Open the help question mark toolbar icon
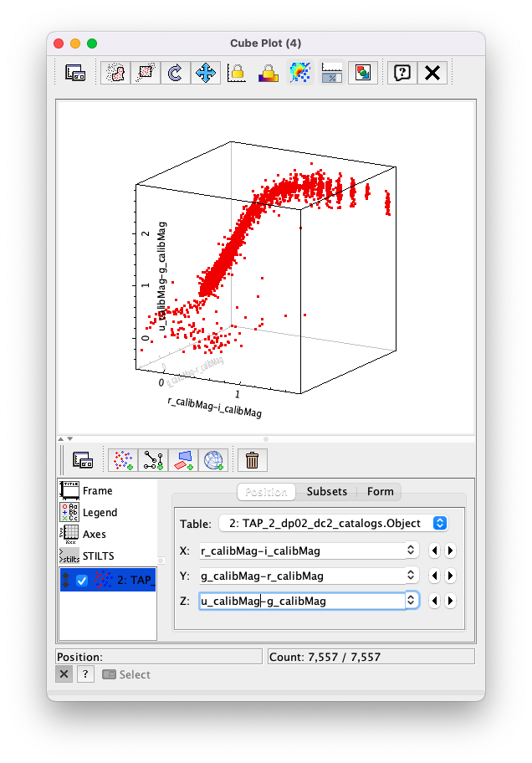The width and height of the screenshot is (532, 763). pyautogui.click(x=402, y=73)
